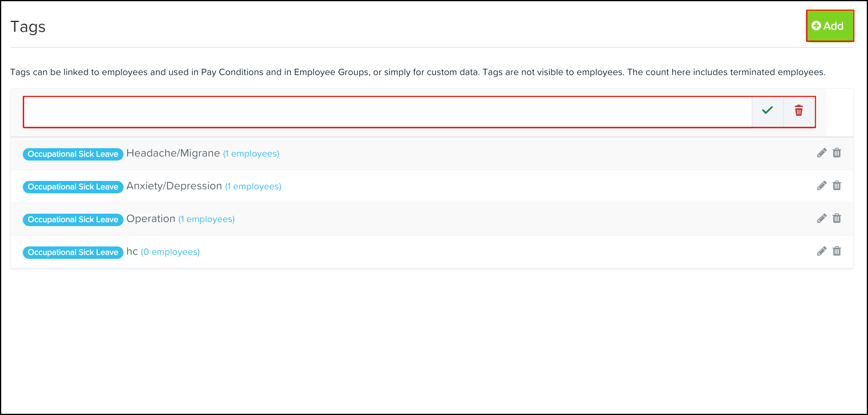
Task: Click the green Add button
Action: [x=830, y=26]
